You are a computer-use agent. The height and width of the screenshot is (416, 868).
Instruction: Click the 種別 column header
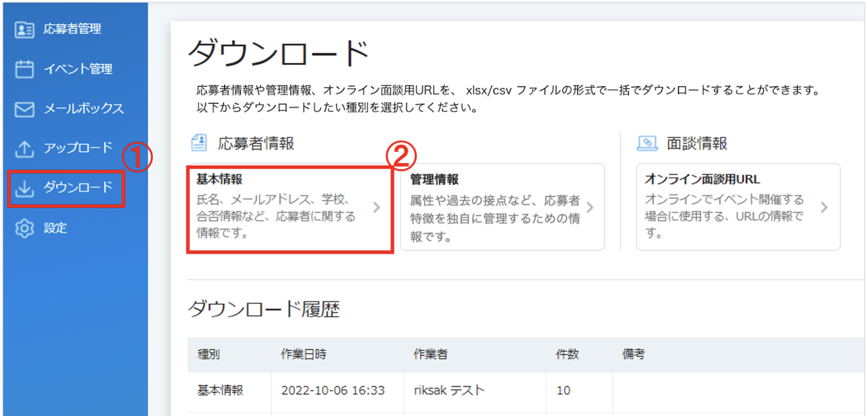point(209,354)
